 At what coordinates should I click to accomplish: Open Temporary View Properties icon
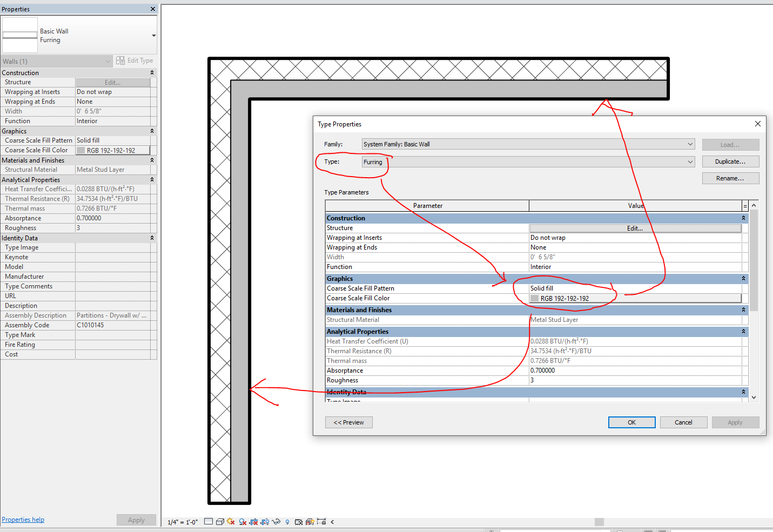point(298,522)
